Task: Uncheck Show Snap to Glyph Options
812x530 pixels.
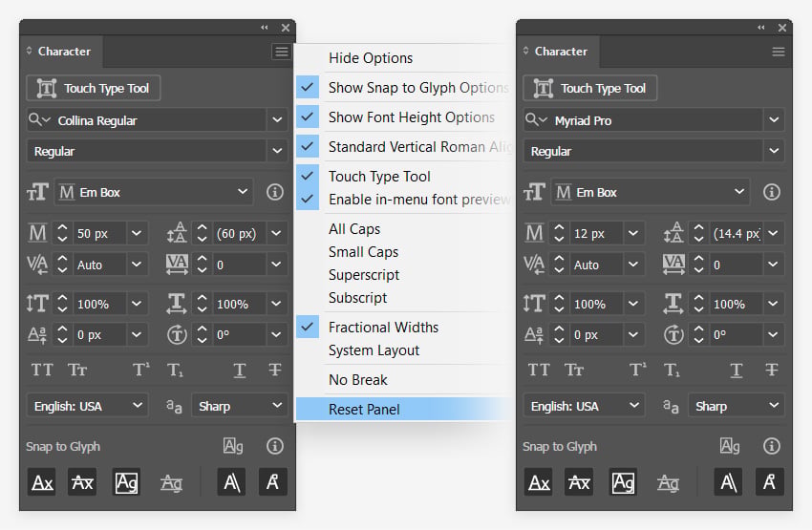Action: 404,88
